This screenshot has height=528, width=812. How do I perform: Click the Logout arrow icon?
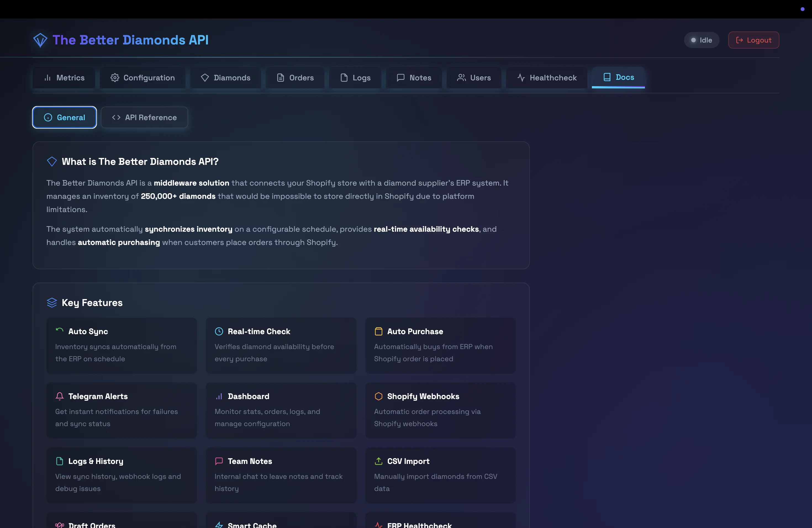tap(739, 40)
